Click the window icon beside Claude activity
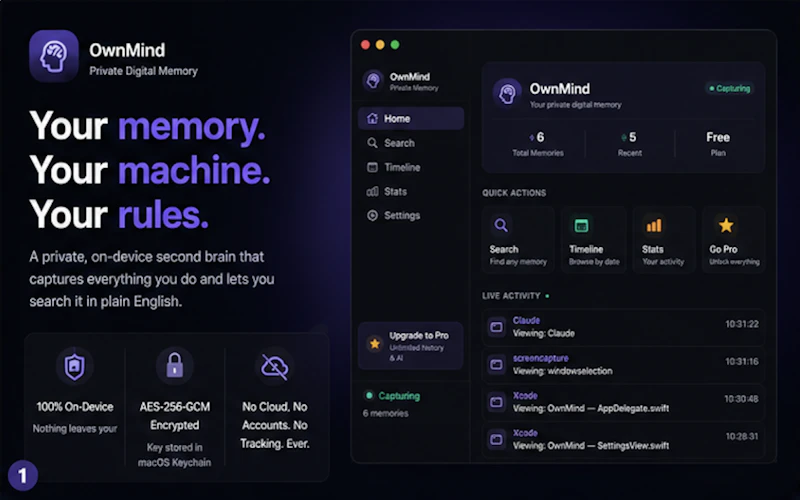800x500 pixels. tap(496, 327)
